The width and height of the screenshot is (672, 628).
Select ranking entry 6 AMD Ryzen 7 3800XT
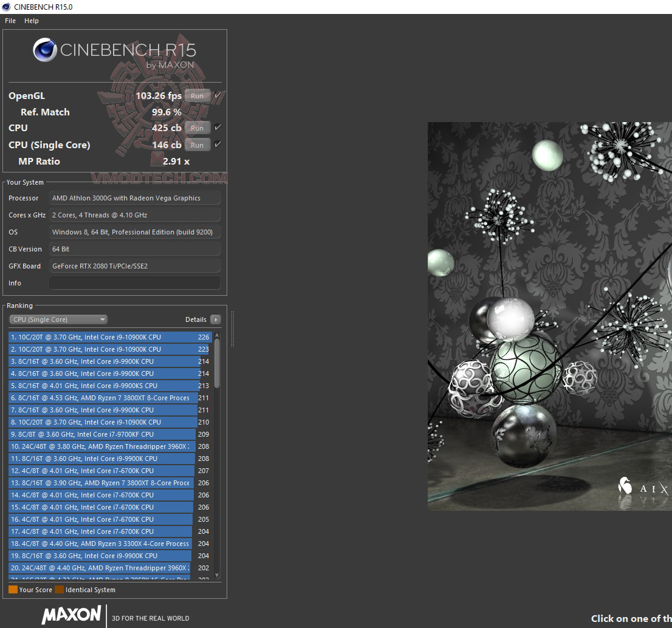pos(110,398)
